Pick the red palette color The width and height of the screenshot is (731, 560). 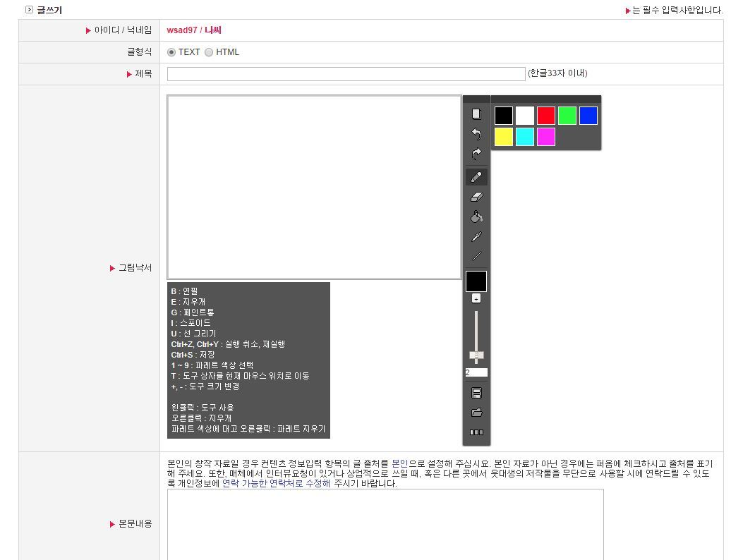(546, 116)
